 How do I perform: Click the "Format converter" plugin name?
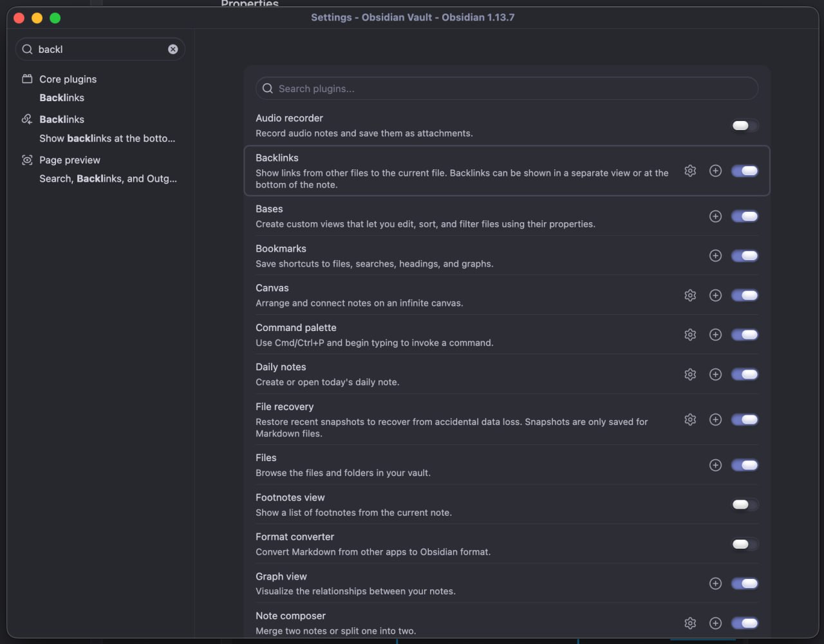click(x=295, y=536)
